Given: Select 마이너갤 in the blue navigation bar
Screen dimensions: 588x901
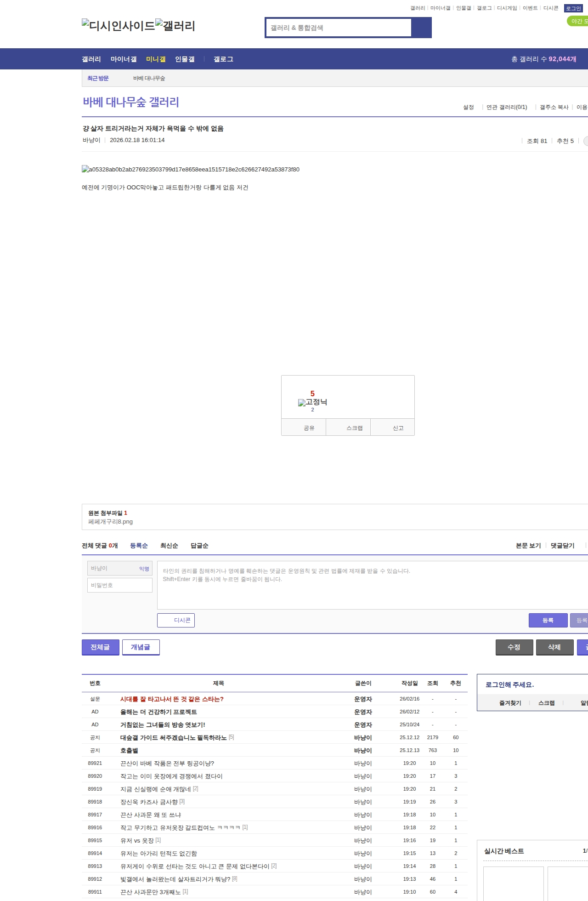Looking at the screenshot, I should click(124, 59).
